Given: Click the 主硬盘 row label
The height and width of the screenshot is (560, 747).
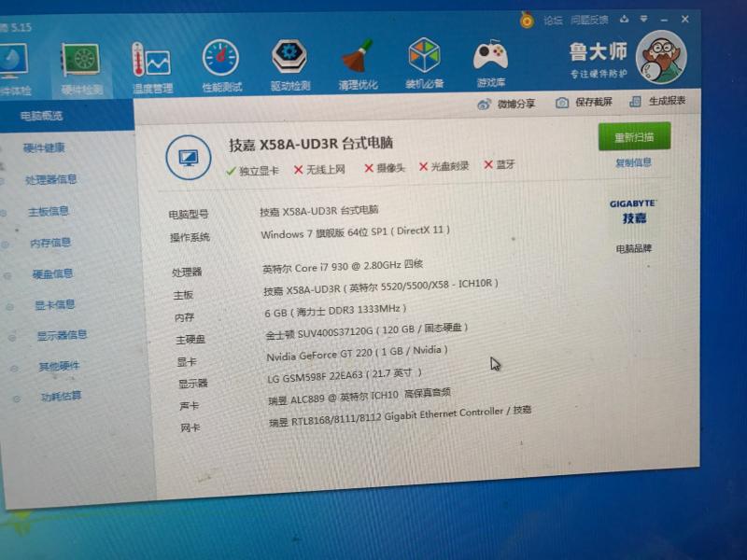Looking at the screenshot, I should point(190,340).
